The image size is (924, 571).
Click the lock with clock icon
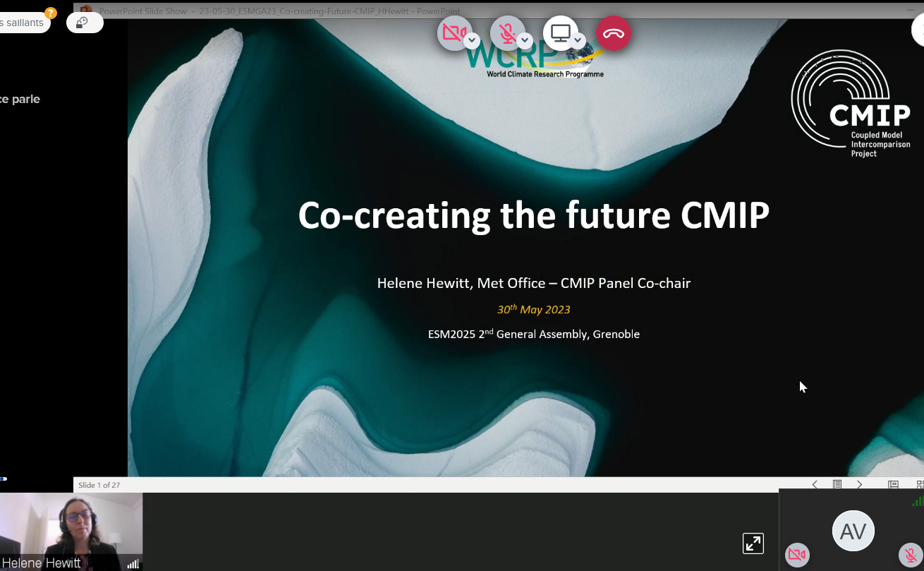(83, 23)
